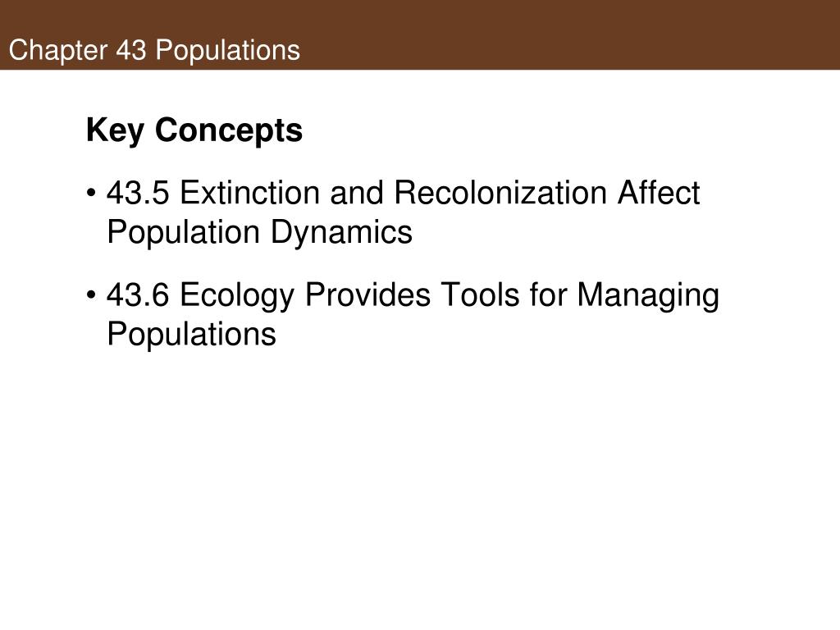
Task: Click the bullet point before 43.6
Action: click(x=91, y=294)
